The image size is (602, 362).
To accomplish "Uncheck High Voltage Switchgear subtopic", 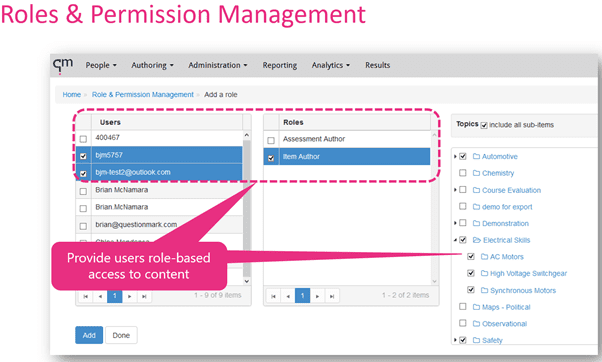I will tap(471, 273).
